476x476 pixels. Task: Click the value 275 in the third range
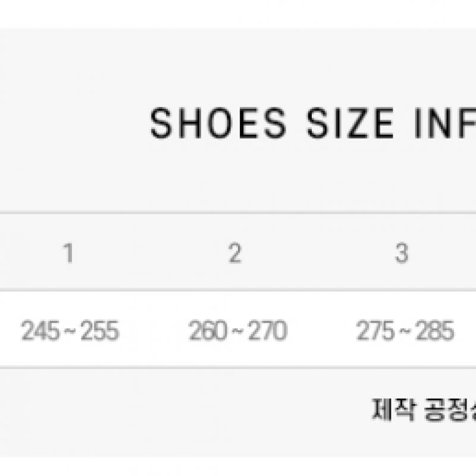(x=376, y=331)
